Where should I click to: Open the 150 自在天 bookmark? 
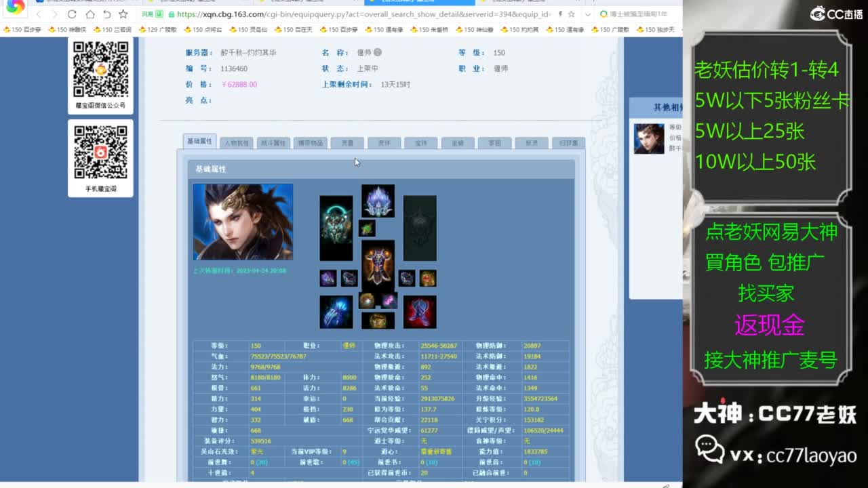pyautogui.click(x=294, y=30)
